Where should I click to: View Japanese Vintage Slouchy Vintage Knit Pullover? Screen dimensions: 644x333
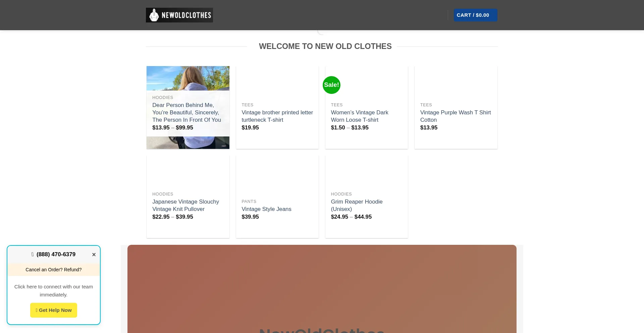point(185,205)
